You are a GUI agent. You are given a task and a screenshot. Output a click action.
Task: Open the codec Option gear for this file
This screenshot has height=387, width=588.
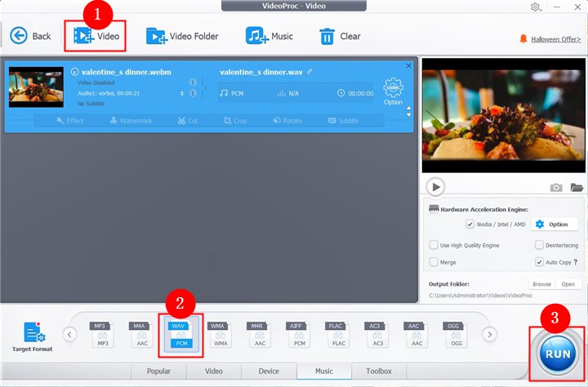(393, 91)
